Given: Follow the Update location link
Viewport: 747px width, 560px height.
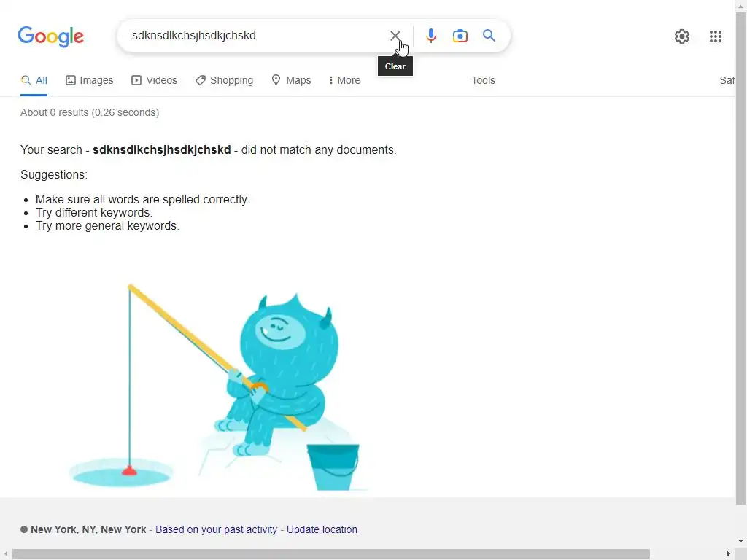Looking at the screenshot, I should point(322,529).
